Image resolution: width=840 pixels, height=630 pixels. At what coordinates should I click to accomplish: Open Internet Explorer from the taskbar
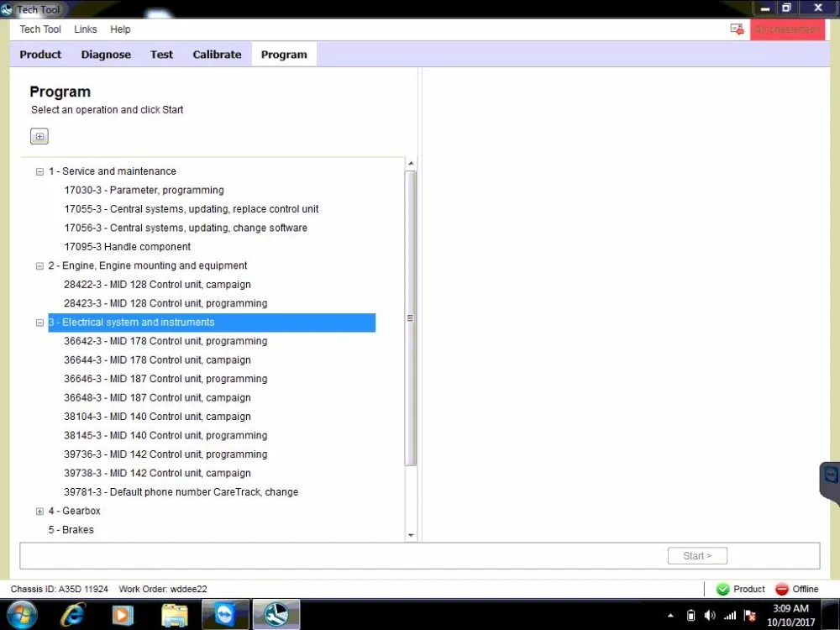click(x=72, y=615)
